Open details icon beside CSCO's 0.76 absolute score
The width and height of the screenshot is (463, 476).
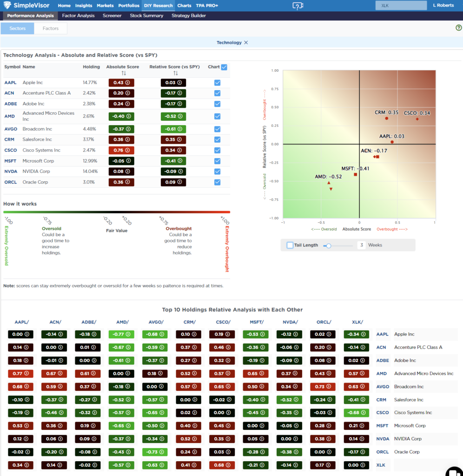[x=128, y=150]
